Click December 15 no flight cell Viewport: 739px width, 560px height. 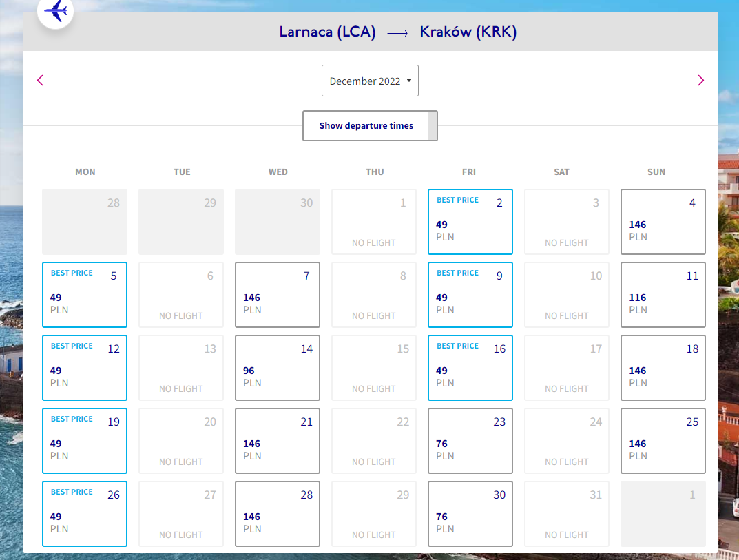374,368
